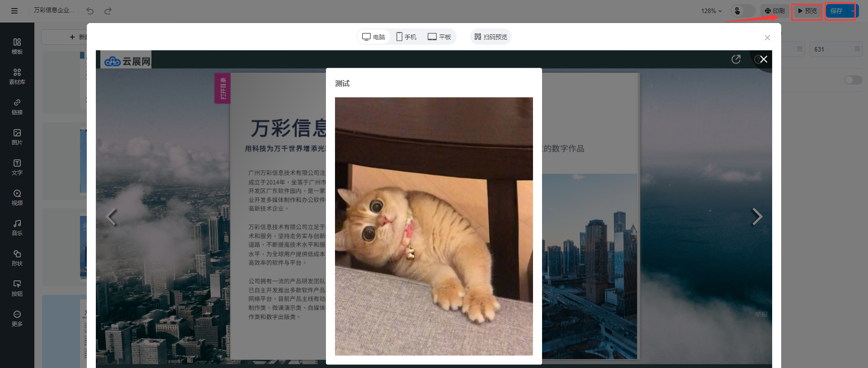
Task: Toggle the switch in right properties panel
Action: tap(853, 80)
